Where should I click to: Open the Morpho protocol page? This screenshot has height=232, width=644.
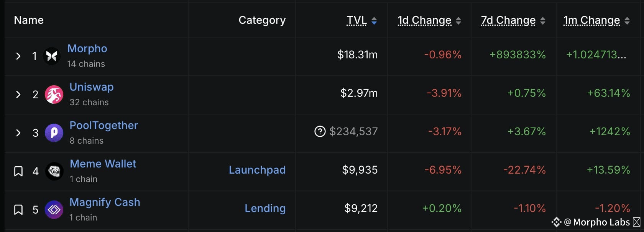(87, 48)
